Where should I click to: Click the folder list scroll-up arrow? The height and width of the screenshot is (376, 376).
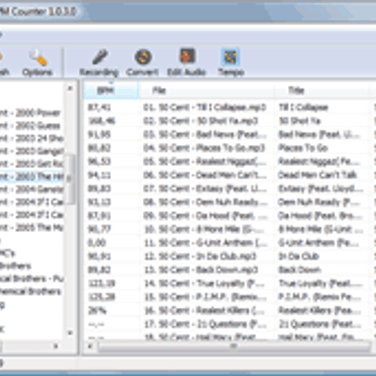(70, 88)
